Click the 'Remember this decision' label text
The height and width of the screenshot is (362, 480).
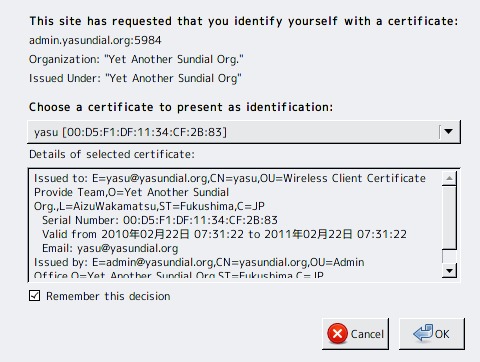(108, 296)
